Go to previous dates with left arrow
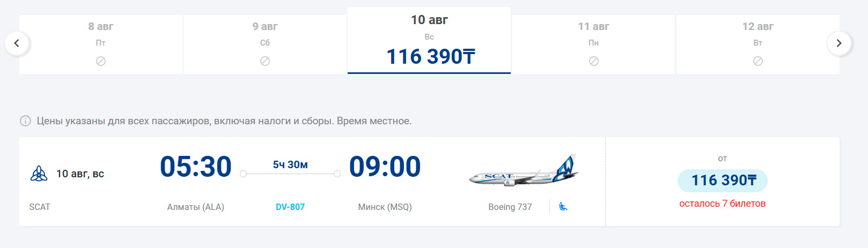 [17, 43]
